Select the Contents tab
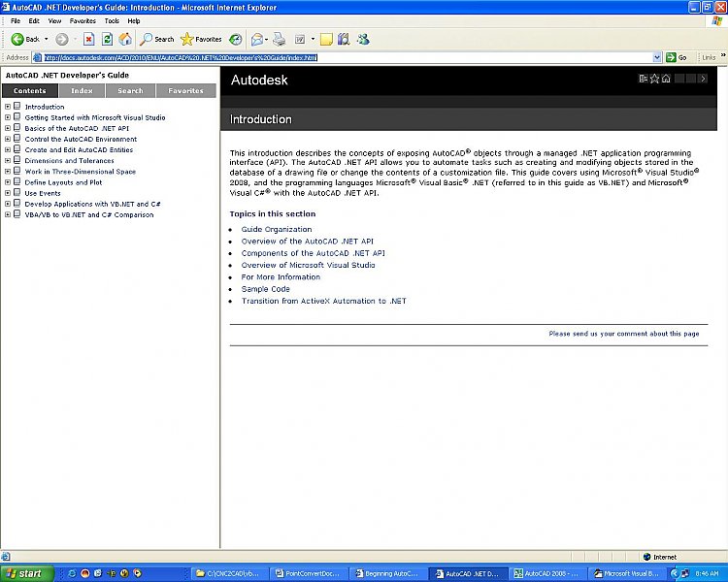Screen dimensions: 728x582 pyautogui.click(x=30, y=90)
